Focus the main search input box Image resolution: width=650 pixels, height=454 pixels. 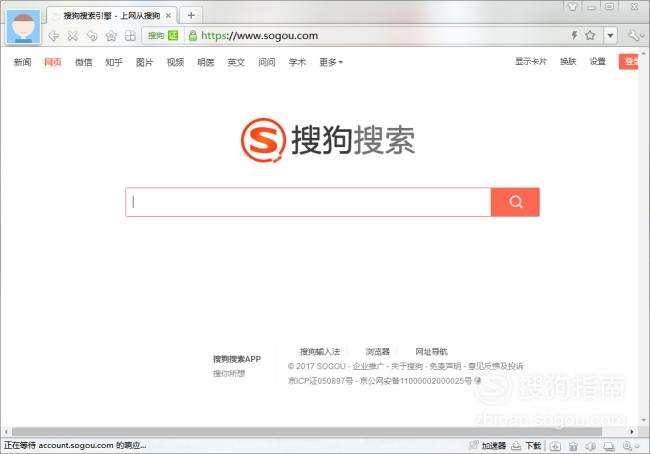[x=308, y=202]
